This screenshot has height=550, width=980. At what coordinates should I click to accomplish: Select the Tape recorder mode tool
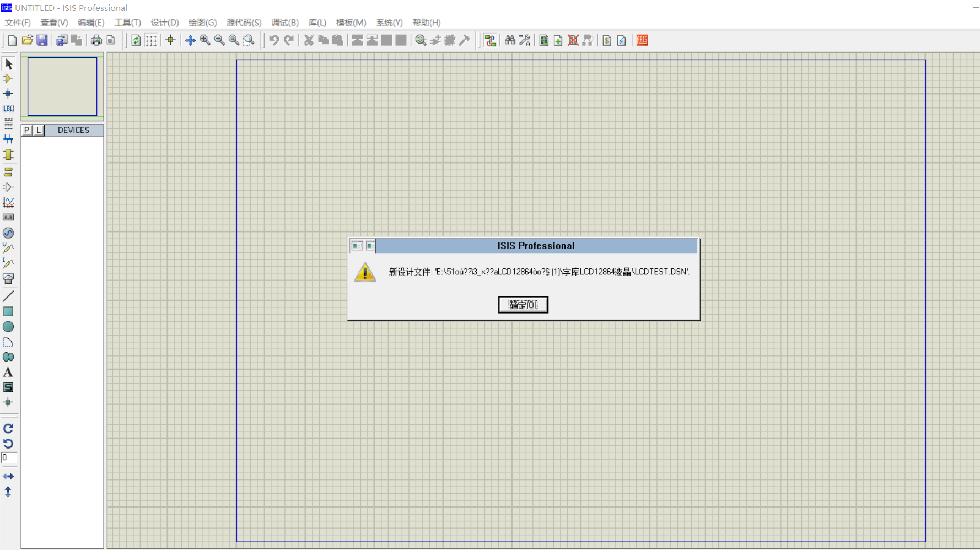point(8,218)
